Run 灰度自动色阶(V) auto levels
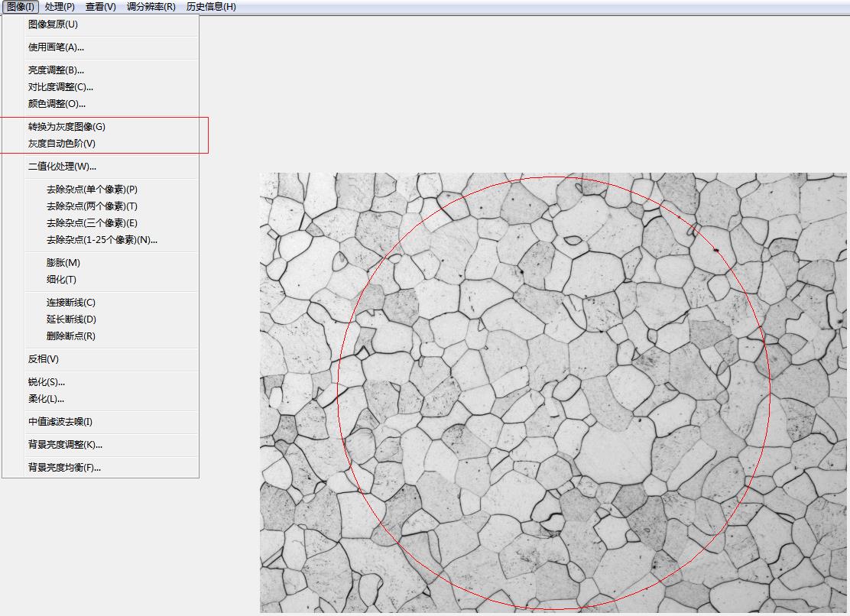This screenshot has height=616, width=850. (x=61, y=143)
